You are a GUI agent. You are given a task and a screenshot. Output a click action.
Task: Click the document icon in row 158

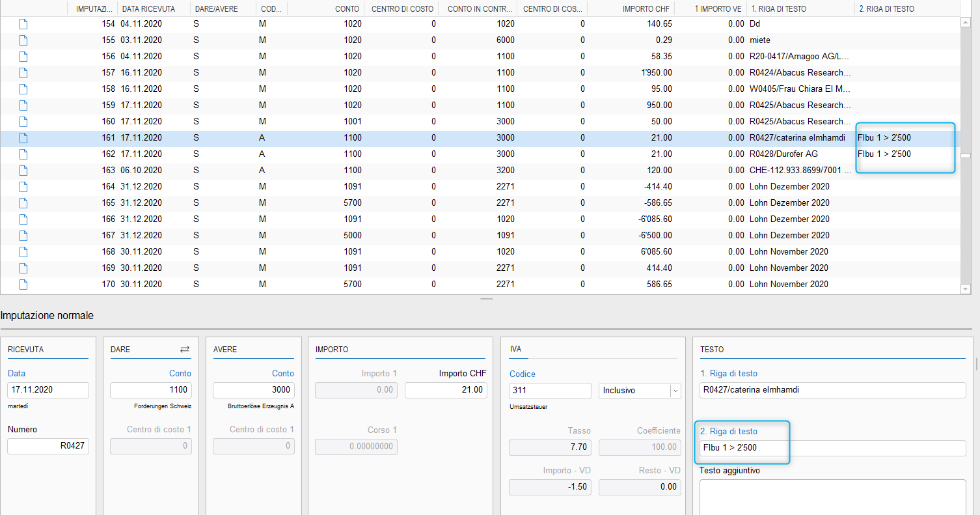[23, 89]
